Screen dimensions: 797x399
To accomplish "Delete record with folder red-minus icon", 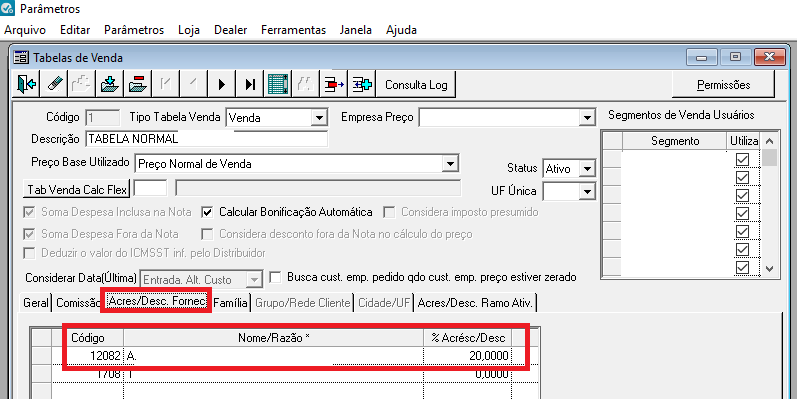I will (x=137, y=84).
